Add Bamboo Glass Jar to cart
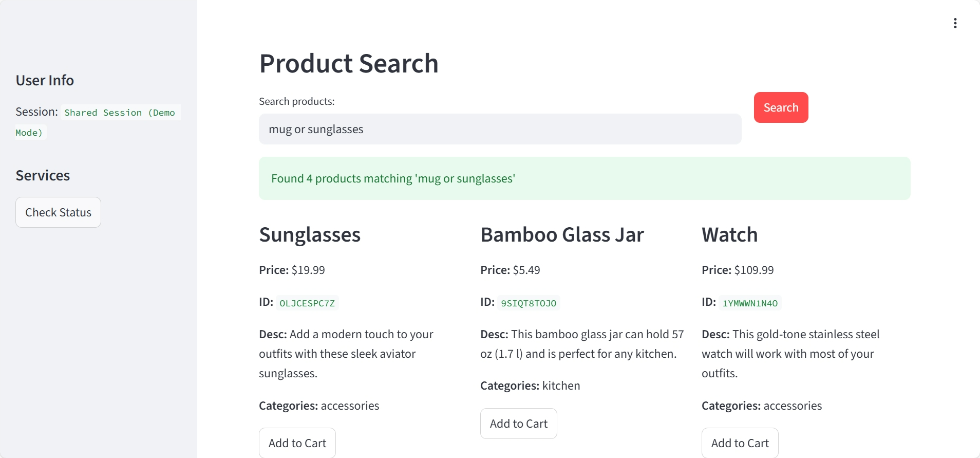 [x=518, y=424]
